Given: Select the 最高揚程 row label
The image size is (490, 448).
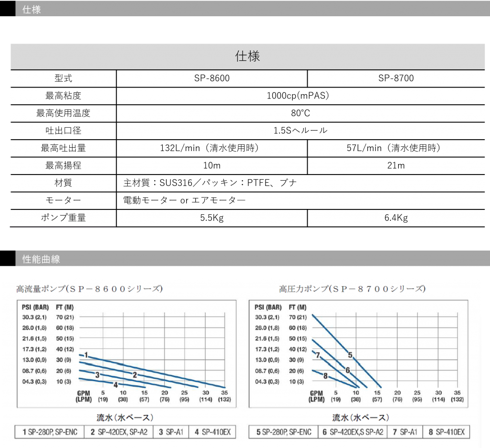Looking at the screenshot, I should pyautogui.click(x=64, y=165).
